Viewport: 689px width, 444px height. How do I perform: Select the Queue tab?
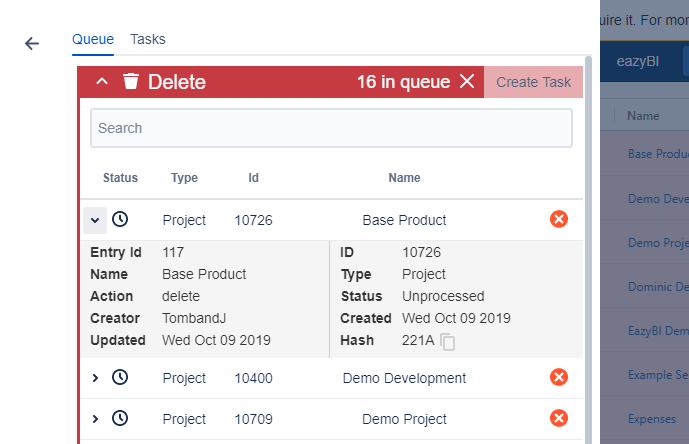pyautogui.click(x=93, y=39)
